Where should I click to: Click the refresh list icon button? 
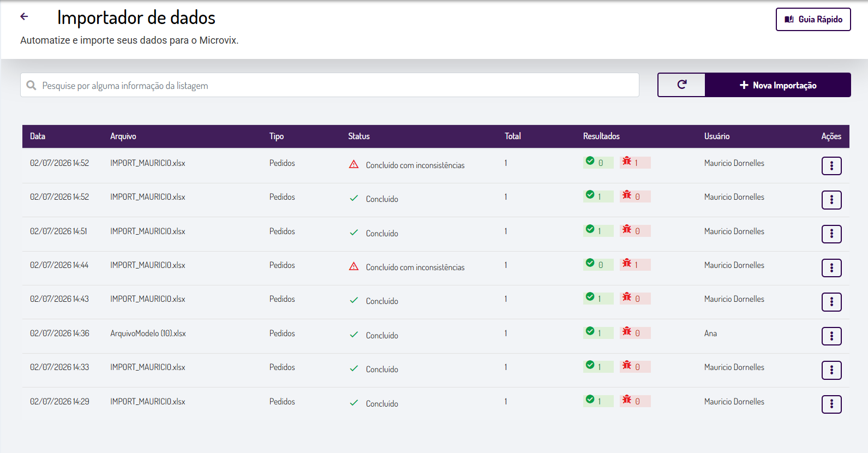coord(681,85)
